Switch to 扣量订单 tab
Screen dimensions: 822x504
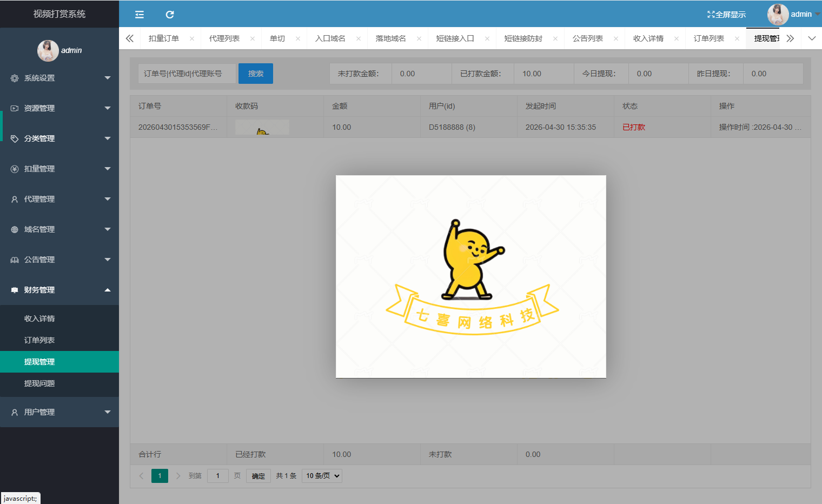point(164,38)
